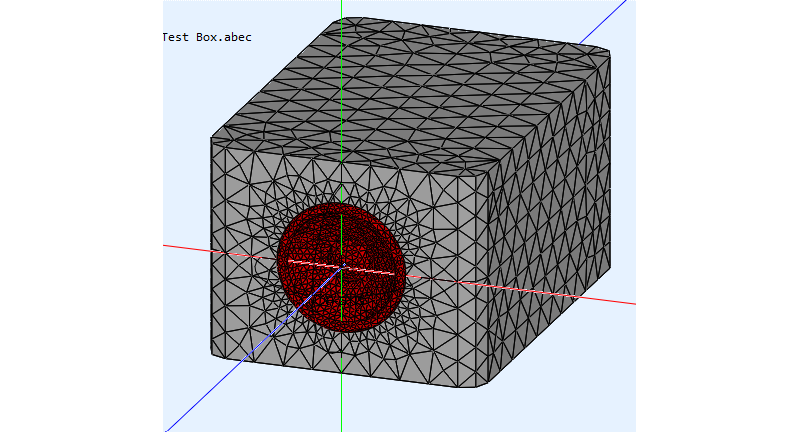This screenshot has width=800, height=432.
Task: Click the vertical axis line above the box
Action: pyautogui.click(x=342, y=8)
